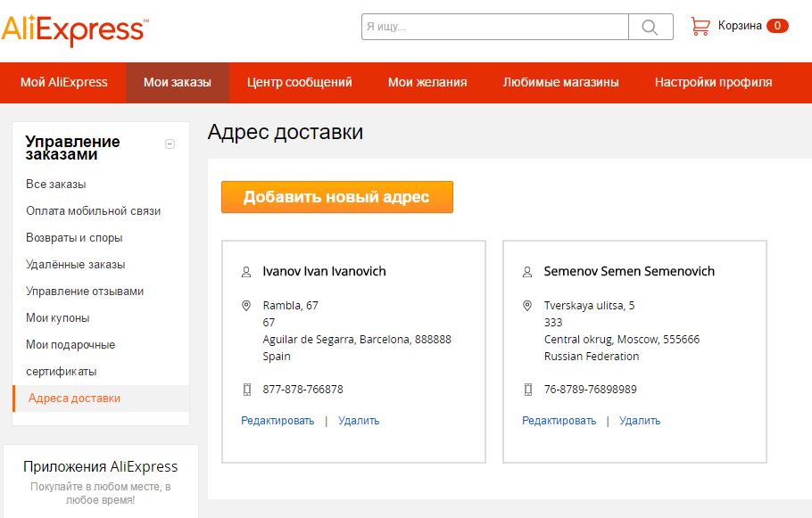Open Мои купоны sidebar link
812x518 pixels.
click(x=58, y=318)
